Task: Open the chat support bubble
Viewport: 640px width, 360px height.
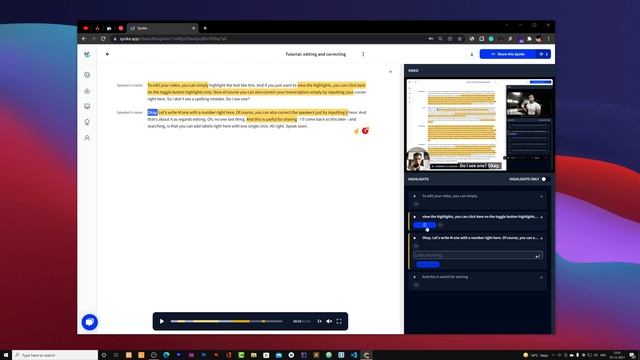Action: click(x=90, y=322)
